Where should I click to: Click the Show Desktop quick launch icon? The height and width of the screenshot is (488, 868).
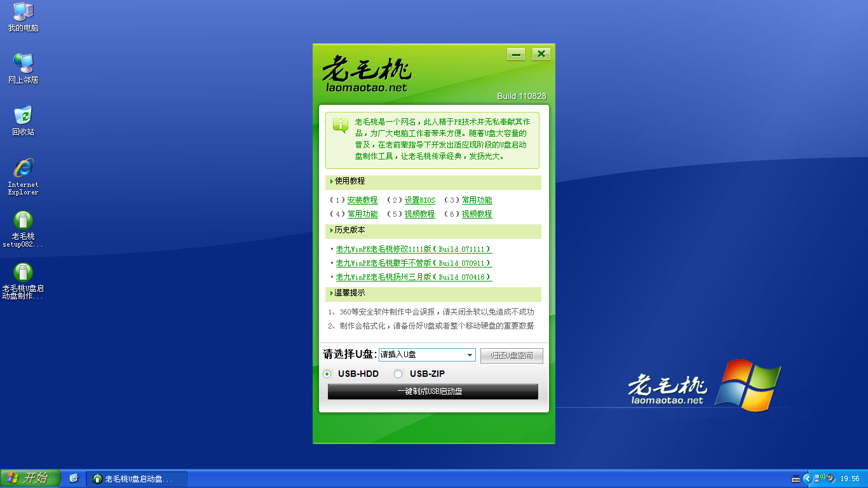tap(74, 478)
